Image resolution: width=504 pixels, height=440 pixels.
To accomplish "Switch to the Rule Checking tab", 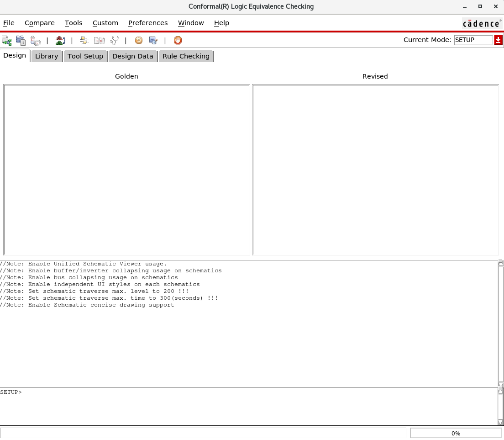I will coord(186,56).
